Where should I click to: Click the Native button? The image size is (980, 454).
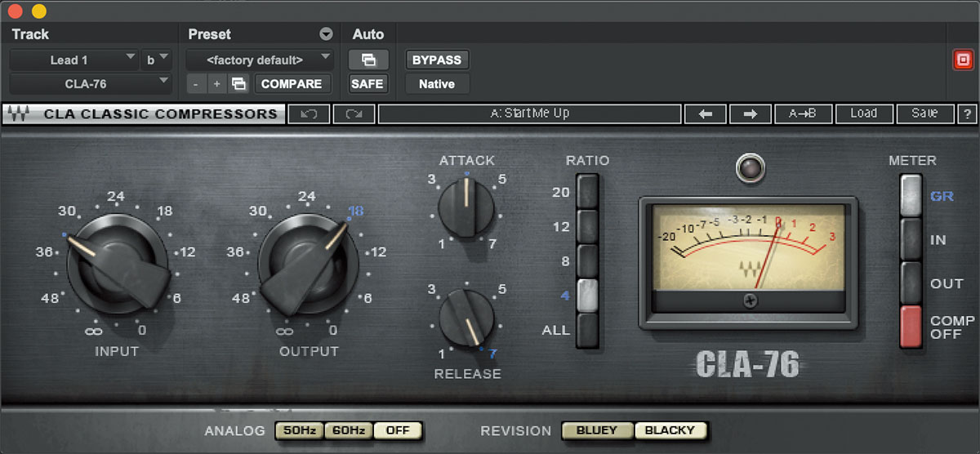pyautogui.click(x=437, y=83)
